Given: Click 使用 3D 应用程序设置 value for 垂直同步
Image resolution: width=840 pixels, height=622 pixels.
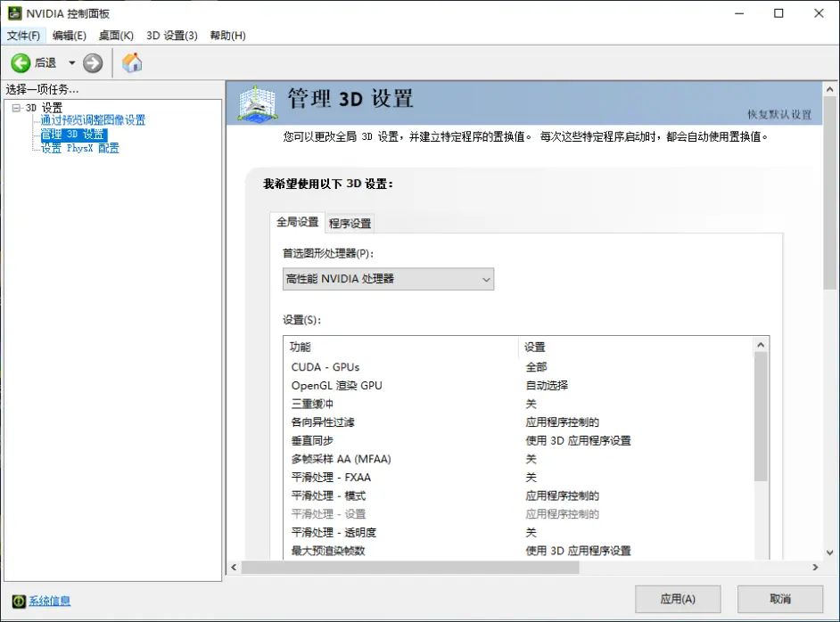Looking at the screenshot, I should [x=578, y=440].
